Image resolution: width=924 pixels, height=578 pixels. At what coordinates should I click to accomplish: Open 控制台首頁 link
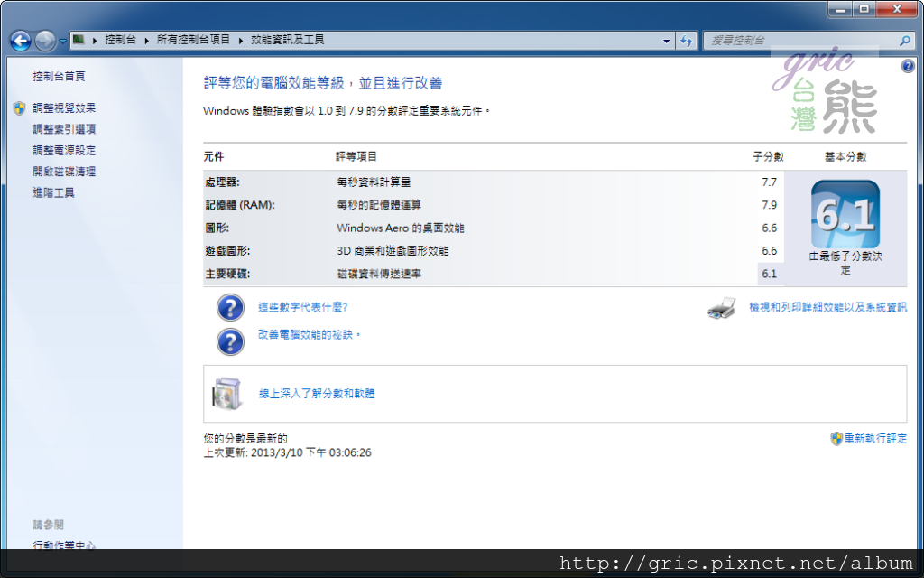[x=59, y=76]
